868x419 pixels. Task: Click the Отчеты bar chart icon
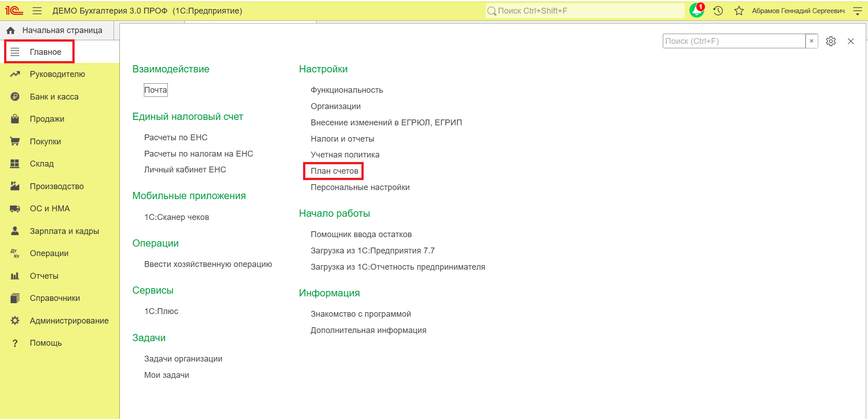15,276
